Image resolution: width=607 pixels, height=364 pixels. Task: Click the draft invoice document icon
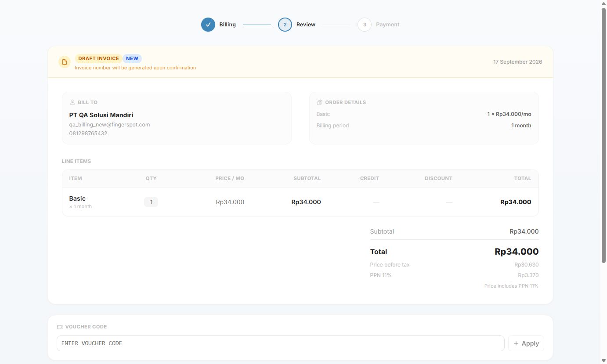(65, 62)
